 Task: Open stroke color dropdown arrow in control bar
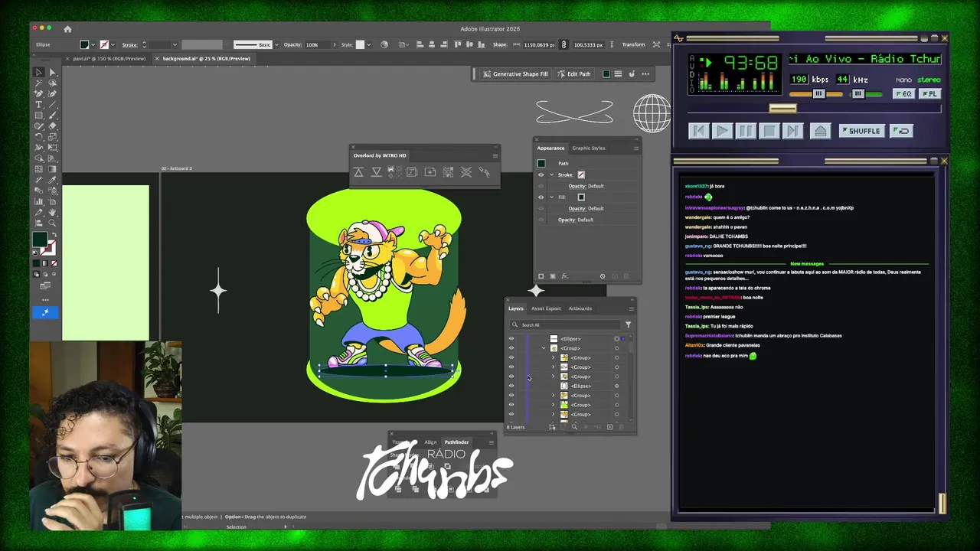(x=113, y=44)
